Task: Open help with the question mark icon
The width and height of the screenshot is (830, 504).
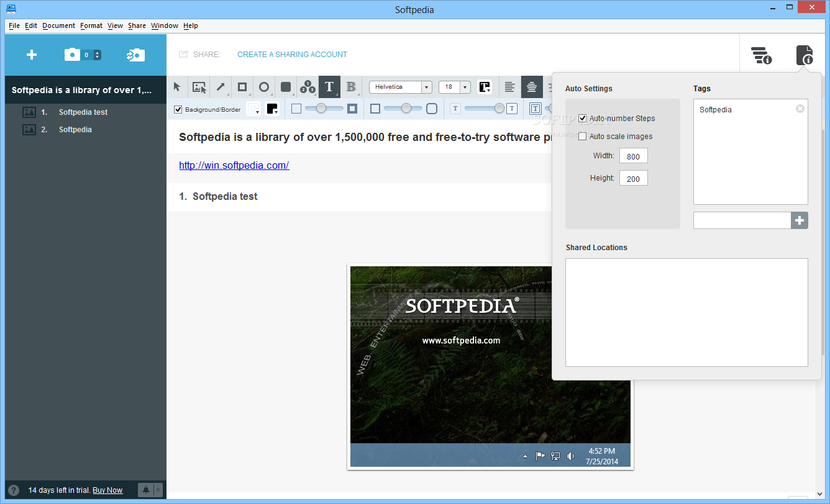Action: tap(14, 490)
